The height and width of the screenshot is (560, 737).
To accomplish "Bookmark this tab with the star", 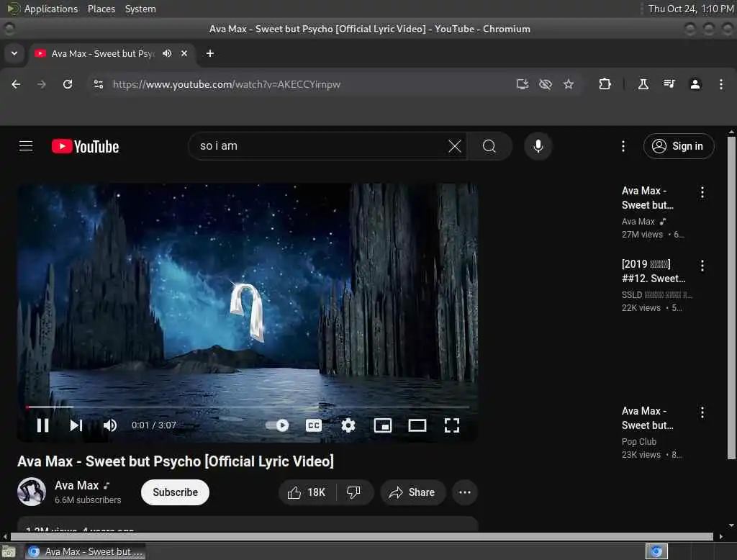I will [569, 84].
